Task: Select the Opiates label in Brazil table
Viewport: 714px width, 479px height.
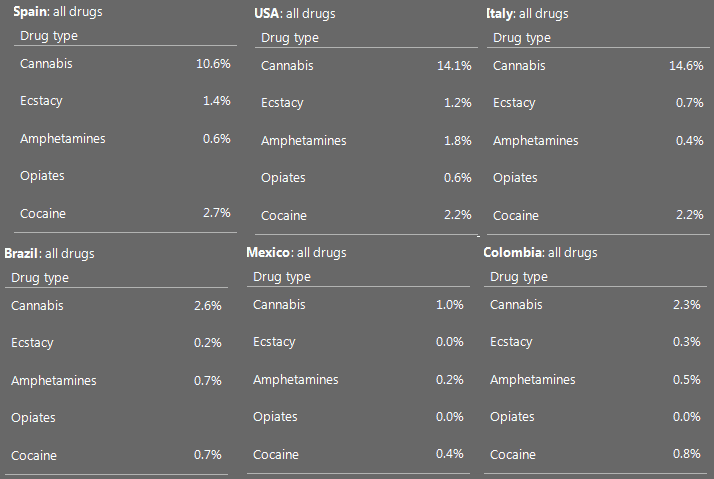Action: click(33, 418)
